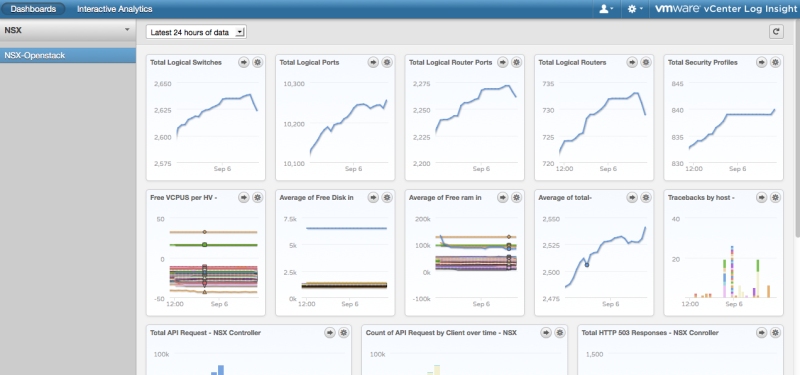Click the data point marker on Average of total chart
The width and height of the screenshot is (800, 375).
tap(587, 265)
